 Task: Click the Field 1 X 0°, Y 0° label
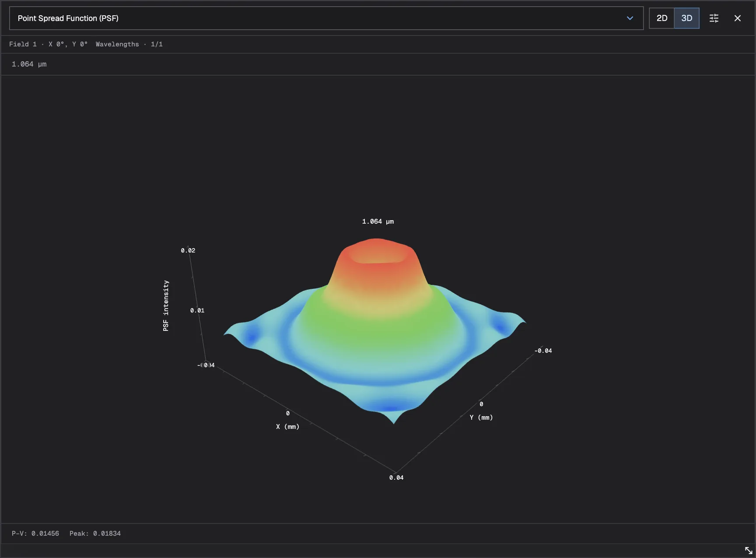pyautogui.click(x=48, y=44)
